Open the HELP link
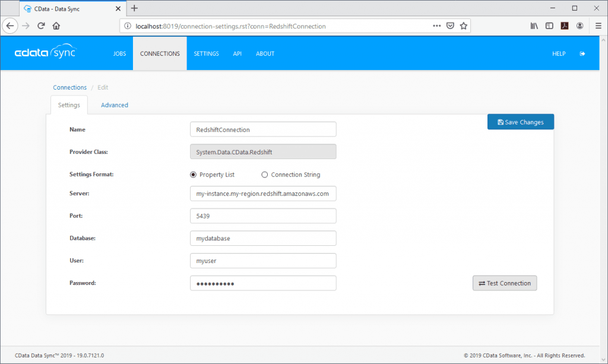Image resolution: width=608 pixels, height=364 pixels. click(559, 54)
